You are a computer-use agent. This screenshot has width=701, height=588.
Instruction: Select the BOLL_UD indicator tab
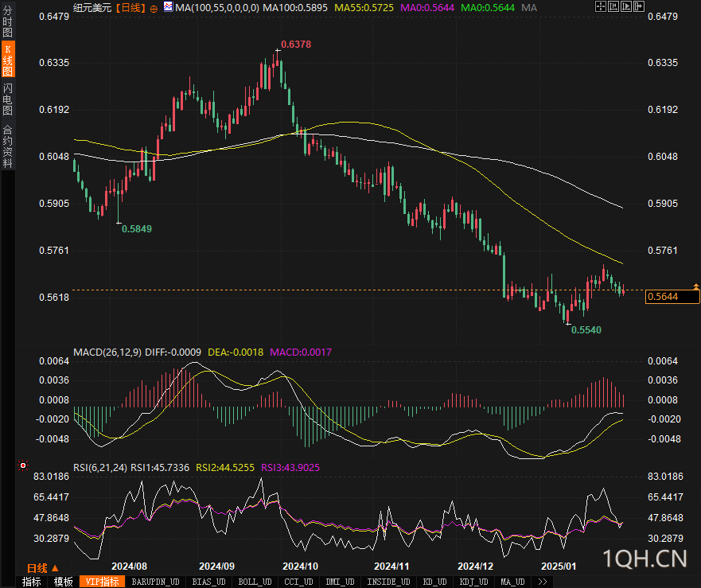255,582
